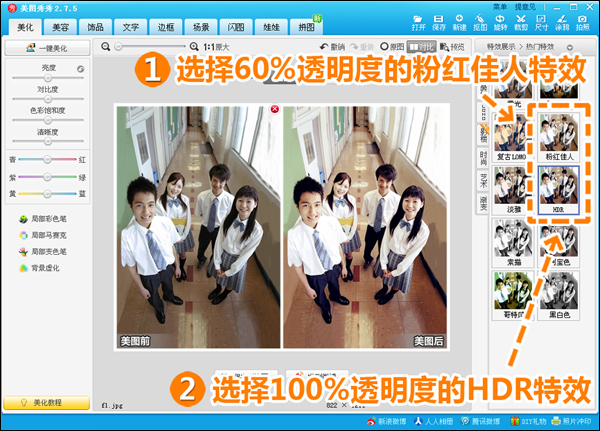The height and width of the screenshot is (431, 600).
Task: Open the DIY礼物 service
Action: [x=528, y=421]
